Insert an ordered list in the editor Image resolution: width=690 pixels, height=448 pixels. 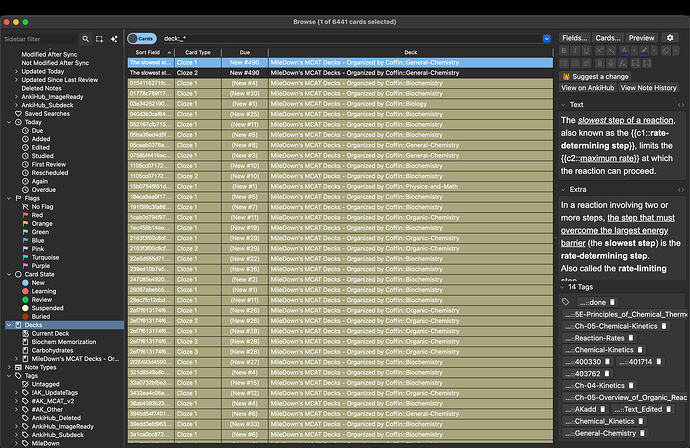[576, 63]
